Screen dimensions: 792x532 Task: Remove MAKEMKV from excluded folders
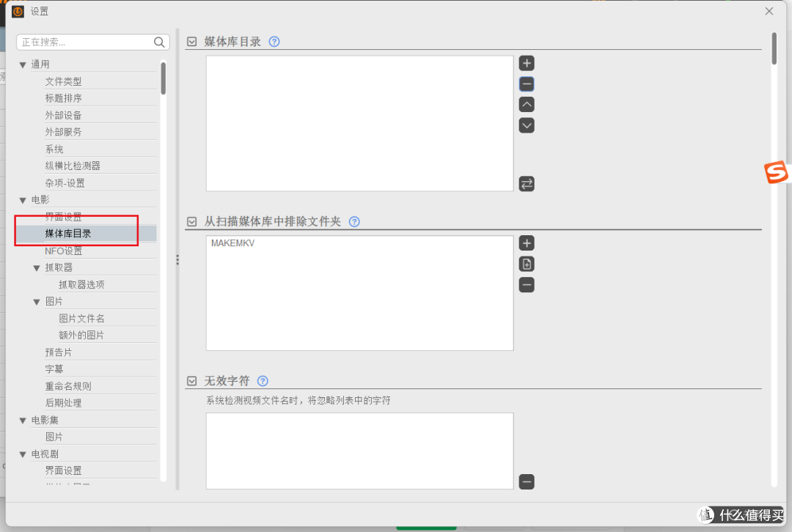click(x=527, y=284)
